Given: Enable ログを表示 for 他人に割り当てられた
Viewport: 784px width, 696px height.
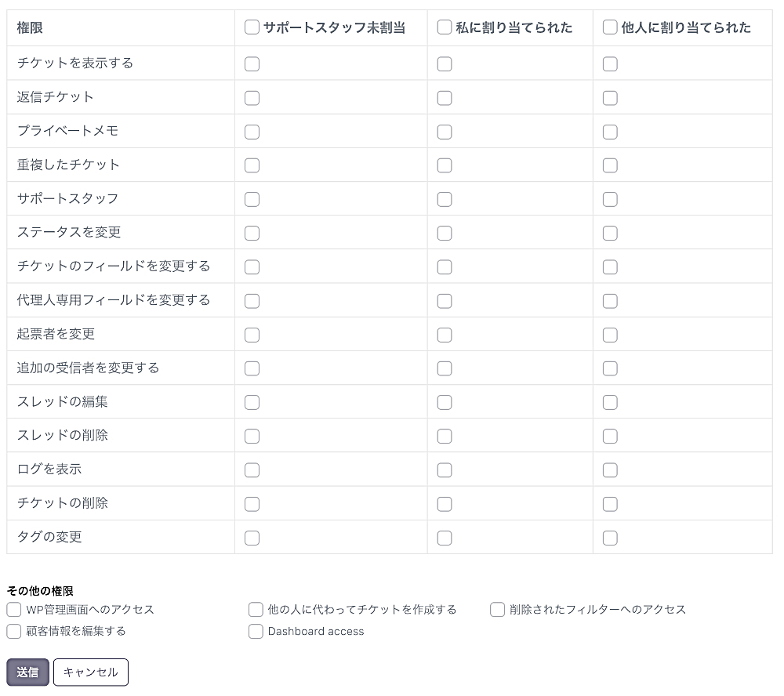Looking at the screenshot, I should (610, 470).
